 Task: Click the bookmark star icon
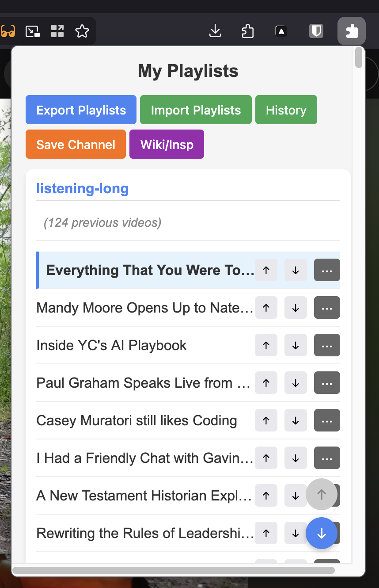(82, 31)
